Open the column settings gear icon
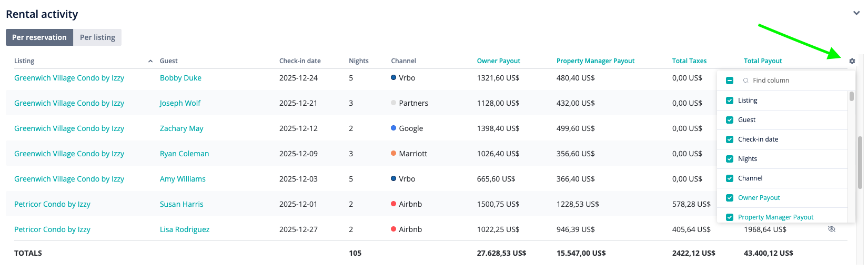The height and width of the screenshot is (271, 868). point(852,61)
